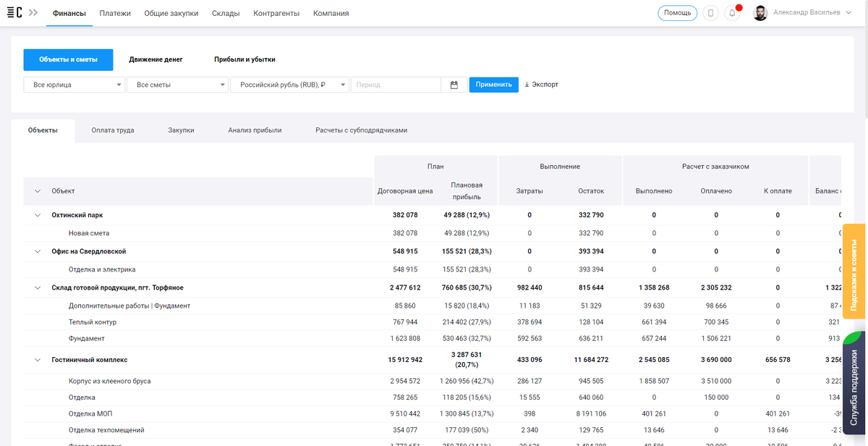
Task: Select Корпус из клееного бруса row
Action: coord(433,381)
